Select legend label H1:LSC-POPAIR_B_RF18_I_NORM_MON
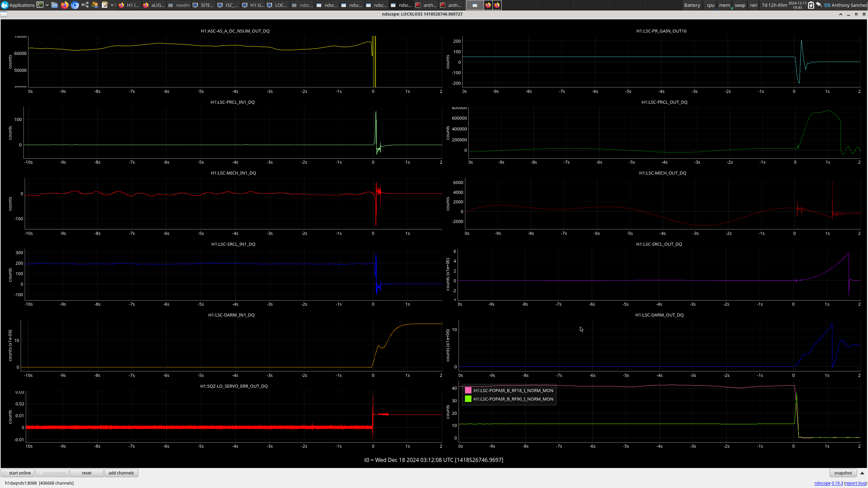Image resolution: width=868 pixels, height=488 pixels. click(513, 390)
